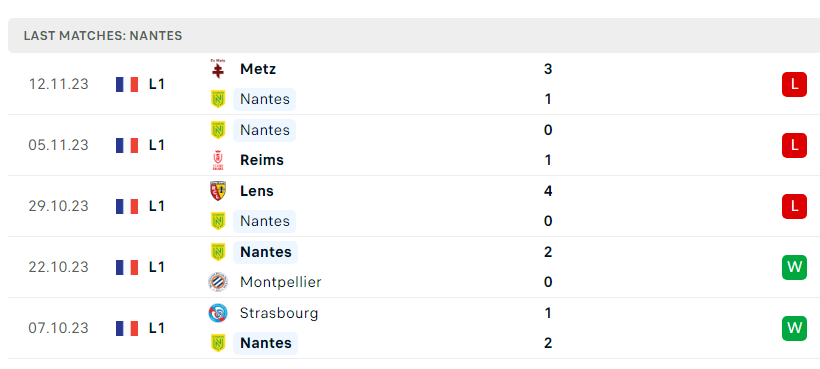Click French flag on the 07.10.23 row
Image resolution: width=820 pixels, height=369 pixels.
(127, 328)
